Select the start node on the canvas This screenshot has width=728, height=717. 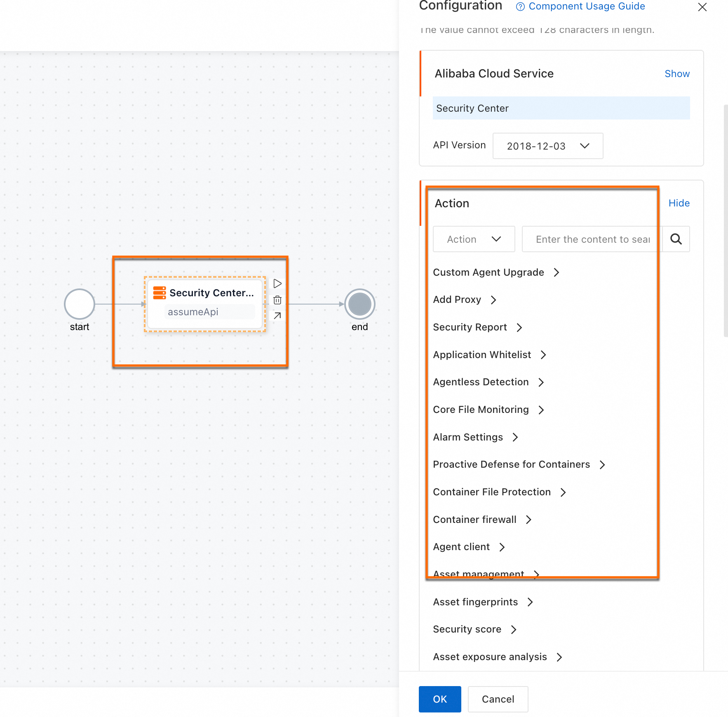(80, 304)
